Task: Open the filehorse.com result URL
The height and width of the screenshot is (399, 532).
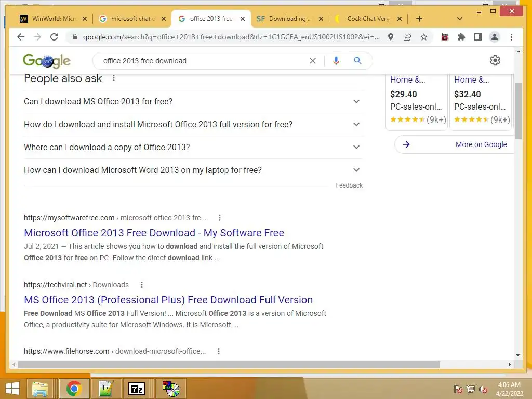Action: [115, 351]
